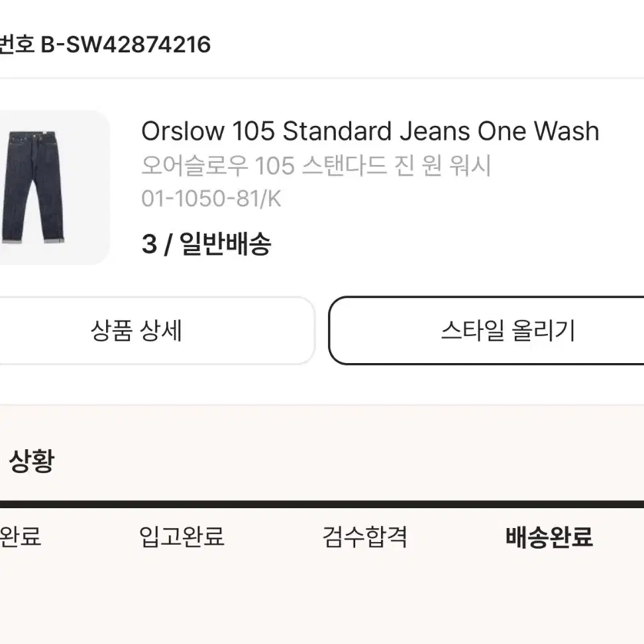644x644 pixels.
Task: Open the 상품 상세 button
Action: tap(156, 331)
